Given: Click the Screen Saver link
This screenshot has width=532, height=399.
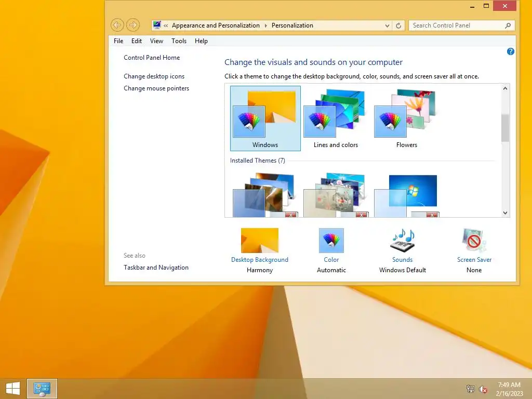Looking at the screenshot, I should click(x=474, y=260).
